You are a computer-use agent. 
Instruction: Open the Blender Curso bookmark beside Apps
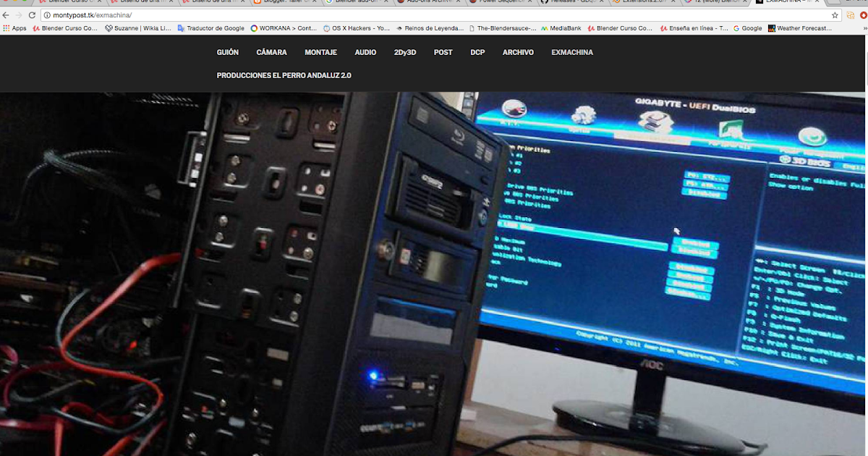(x=65, y=28)
